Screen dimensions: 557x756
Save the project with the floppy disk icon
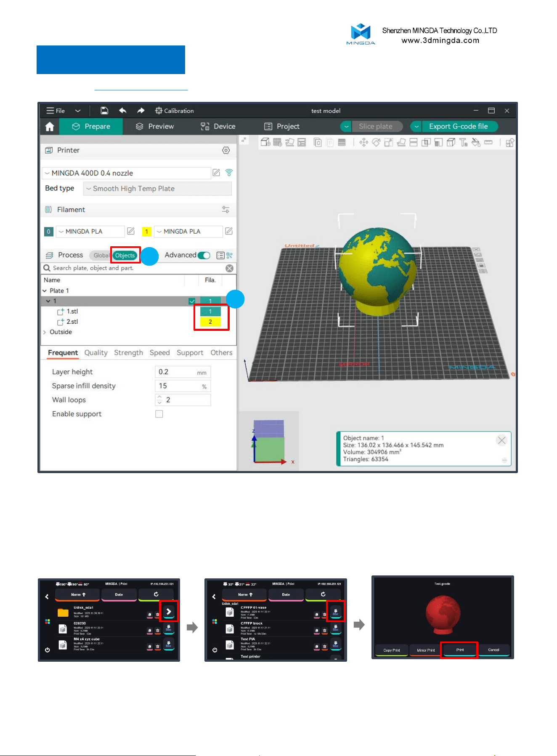104,111
